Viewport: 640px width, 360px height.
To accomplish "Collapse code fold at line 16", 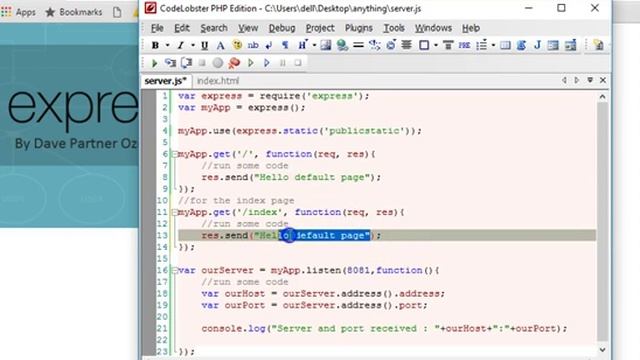I will [x=174, y=270].
